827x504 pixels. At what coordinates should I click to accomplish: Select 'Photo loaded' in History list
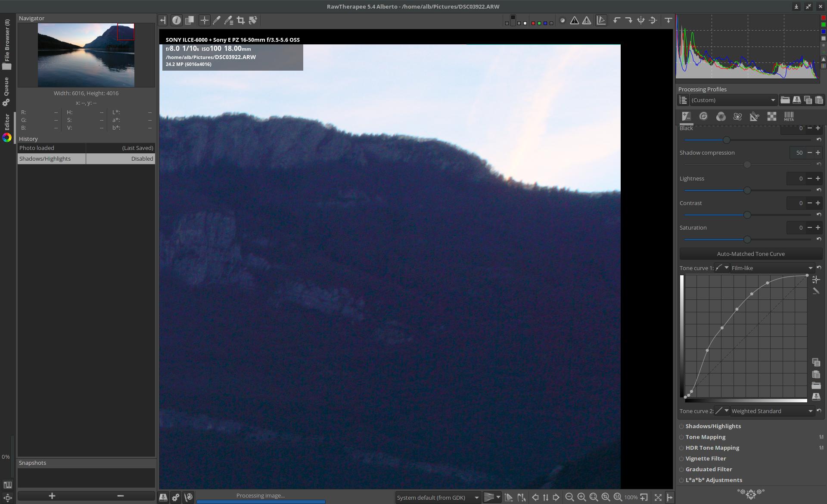point(52,148)
